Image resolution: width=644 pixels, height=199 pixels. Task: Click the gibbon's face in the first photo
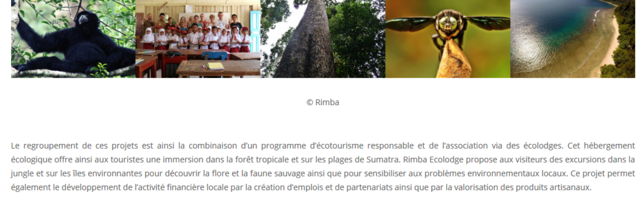(x=82, y=19)
